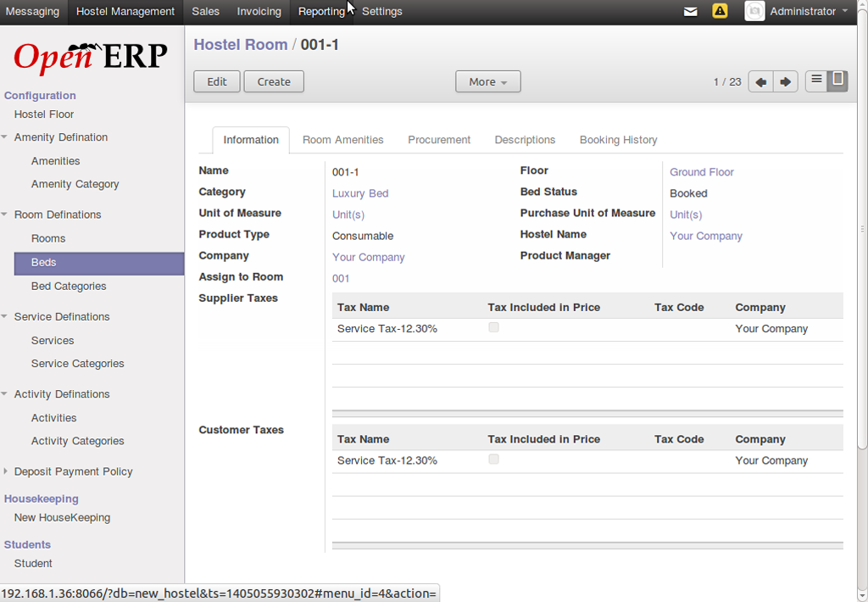The height and width of the screenshot is (602, 868).
Task: Toggle Supplier Taxes Tax Included in Price checkbox
Action: 494,327
